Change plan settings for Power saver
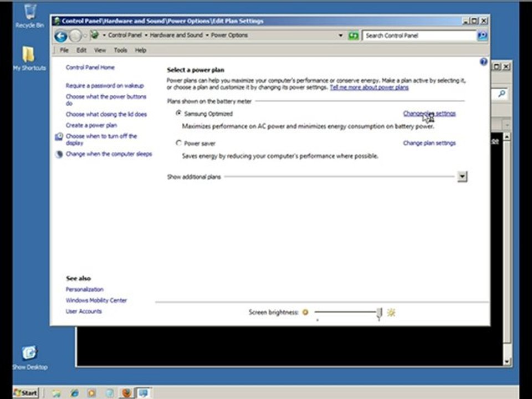Viewport: 532px width, 399px height. [x=429, y=143]
